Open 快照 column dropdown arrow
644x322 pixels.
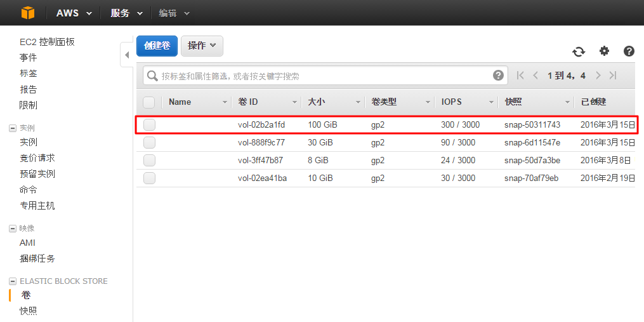(x=567, y=102)
